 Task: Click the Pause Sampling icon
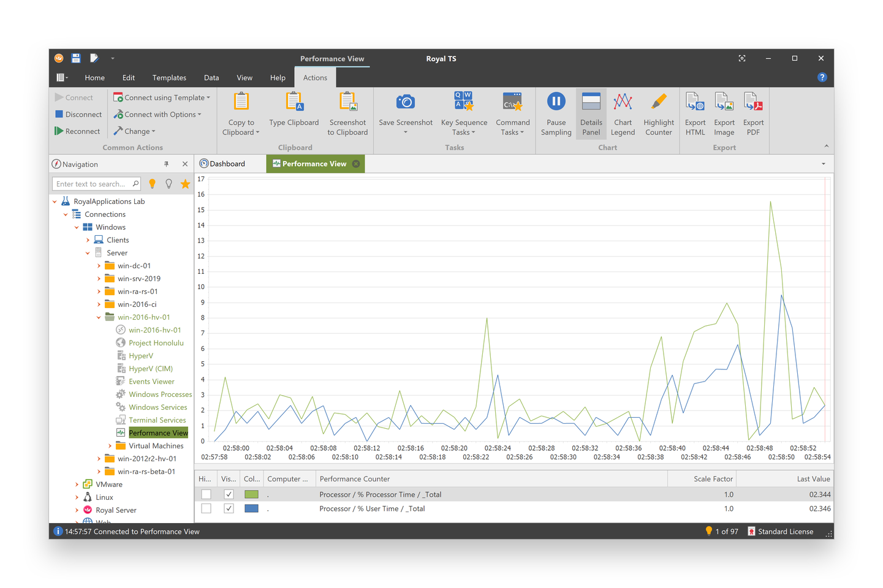tap(556, 102)
